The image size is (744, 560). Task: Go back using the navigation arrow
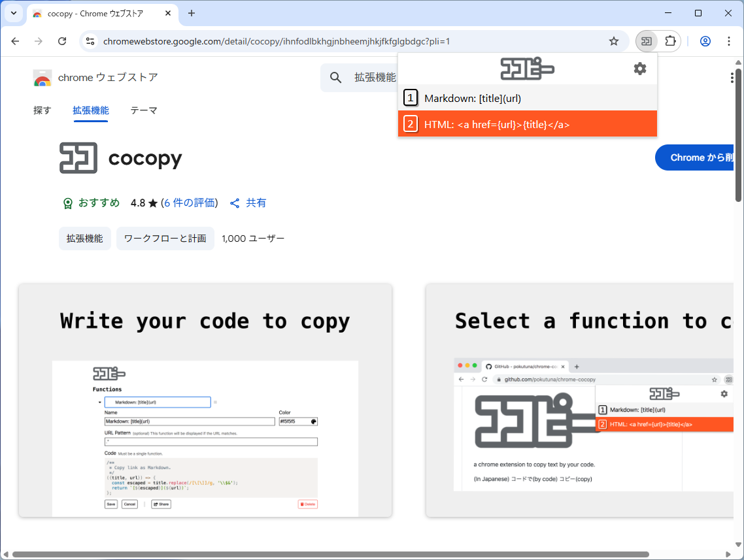click(15, 41)
